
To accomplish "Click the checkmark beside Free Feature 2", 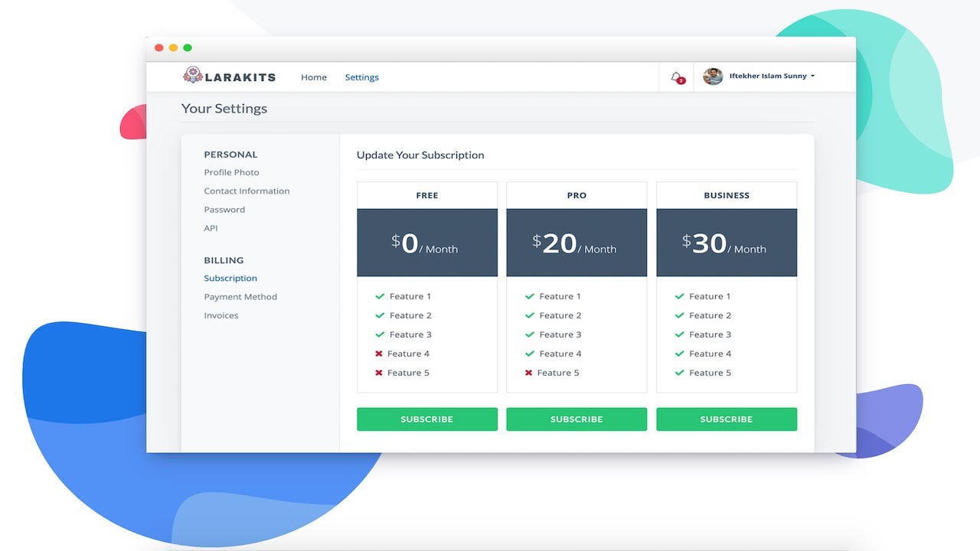I will click(380, 315).
